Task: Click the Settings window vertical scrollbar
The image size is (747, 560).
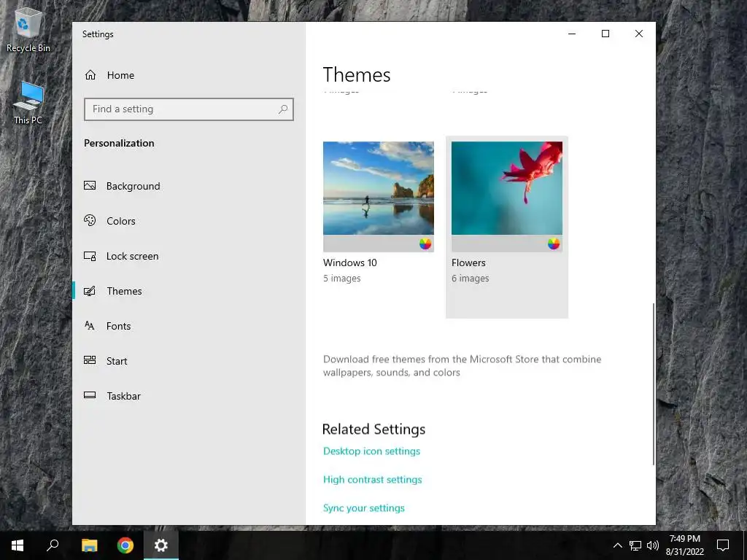Action: 653,384
